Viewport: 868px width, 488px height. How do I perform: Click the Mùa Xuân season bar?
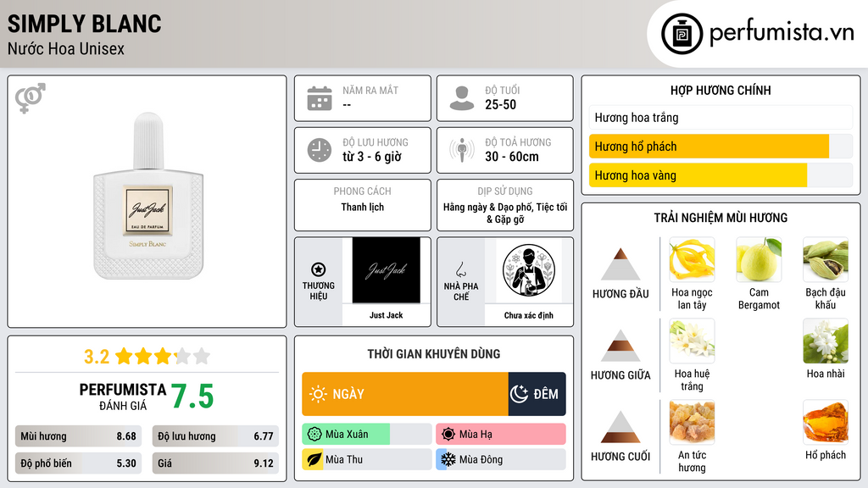point(367,435)
